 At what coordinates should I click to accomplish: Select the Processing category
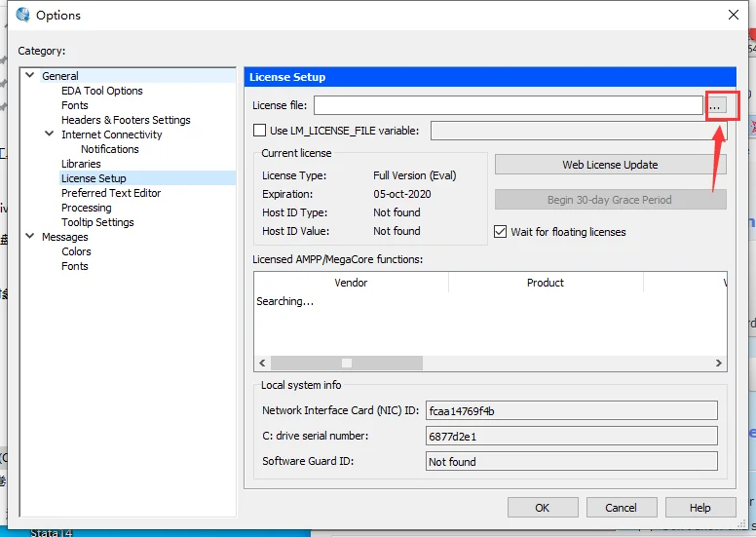[x=87, y=208]
